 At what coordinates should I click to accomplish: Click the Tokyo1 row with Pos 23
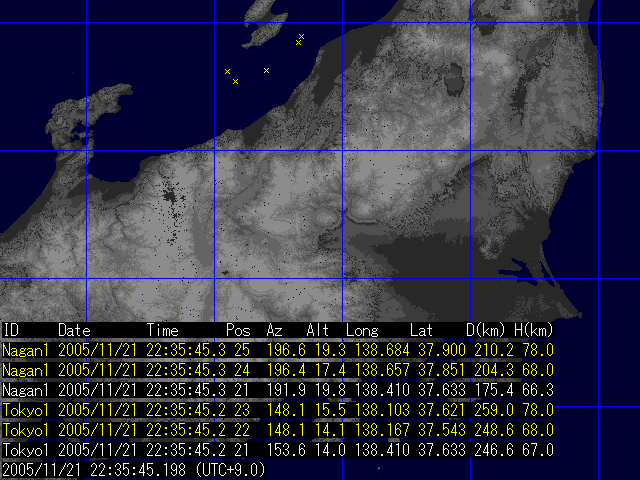[x=278, y=410]
